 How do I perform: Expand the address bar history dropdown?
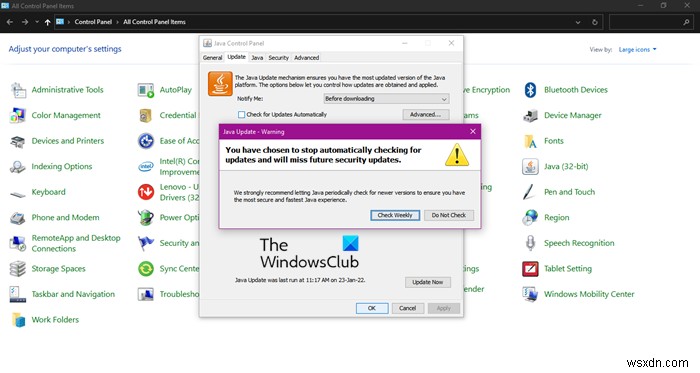(578, 22)
